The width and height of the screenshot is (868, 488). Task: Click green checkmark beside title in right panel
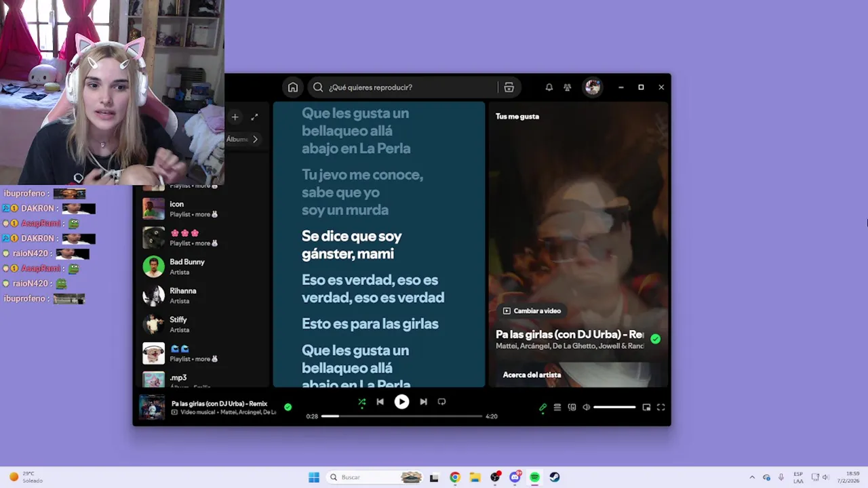click(655, 339)
